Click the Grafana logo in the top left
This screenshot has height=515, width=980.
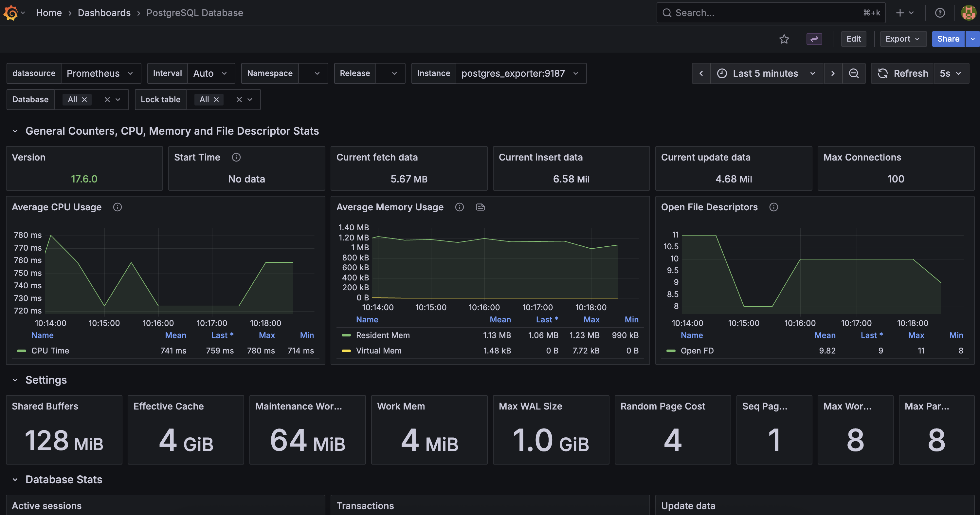[x=10, y=12]
